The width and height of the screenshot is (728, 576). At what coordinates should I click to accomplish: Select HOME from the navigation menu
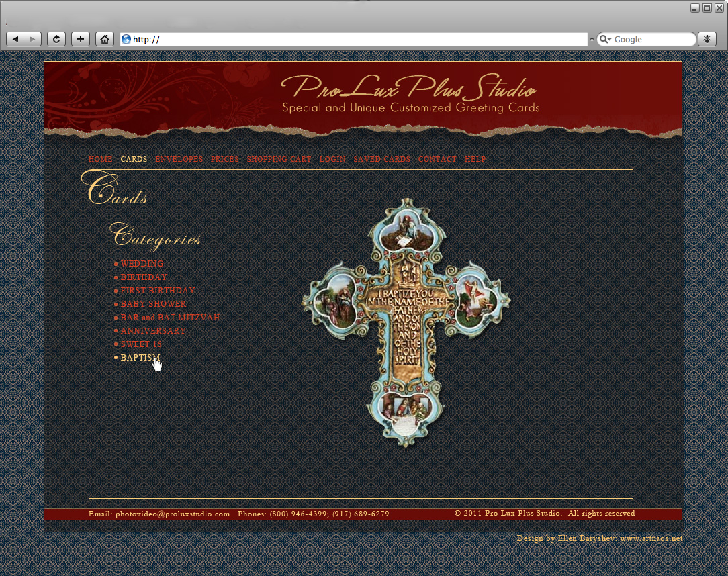point(100,159)
